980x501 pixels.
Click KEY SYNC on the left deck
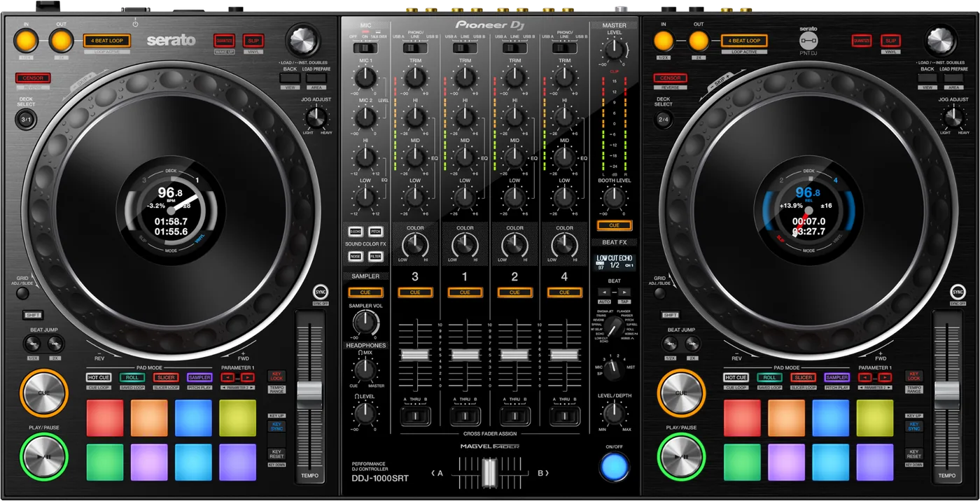(x=277, y=427)
